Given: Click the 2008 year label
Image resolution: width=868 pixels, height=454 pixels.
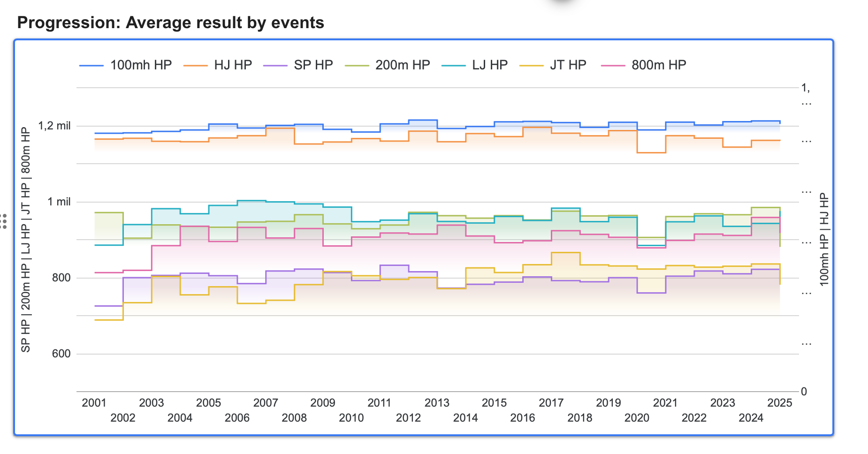Looking at the screenshot, I should click(294, 418).
